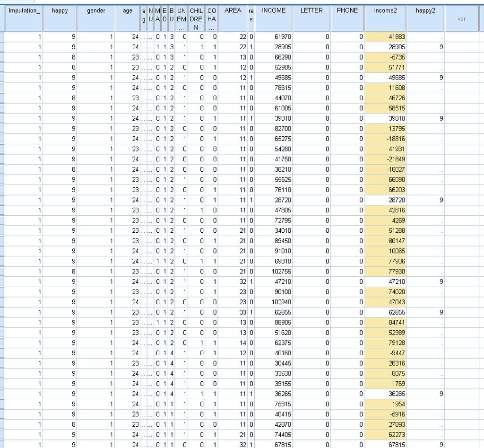Select income2 cell -18816
484x448 pixels.
click(x=385, y=139)
